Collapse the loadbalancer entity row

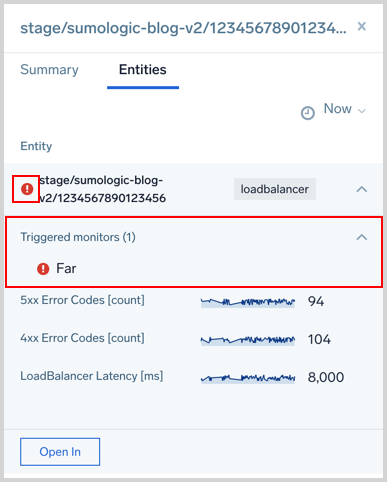(x=362, y=189)
